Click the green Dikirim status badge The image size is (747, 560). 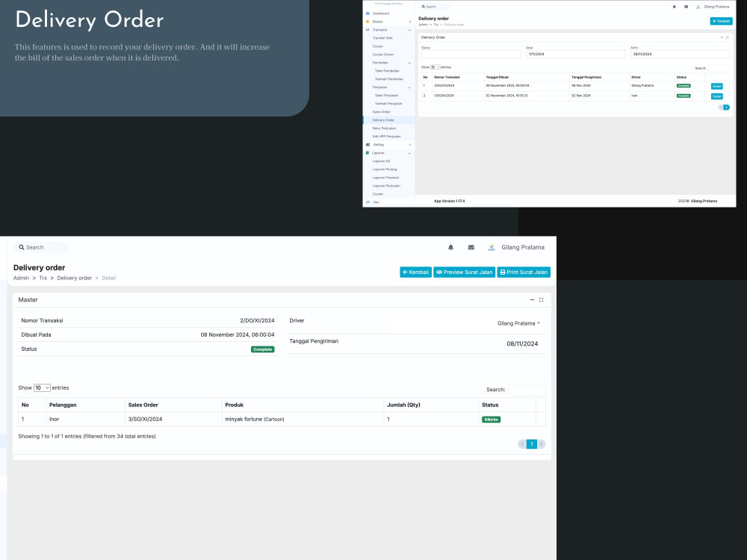(492, 420)
